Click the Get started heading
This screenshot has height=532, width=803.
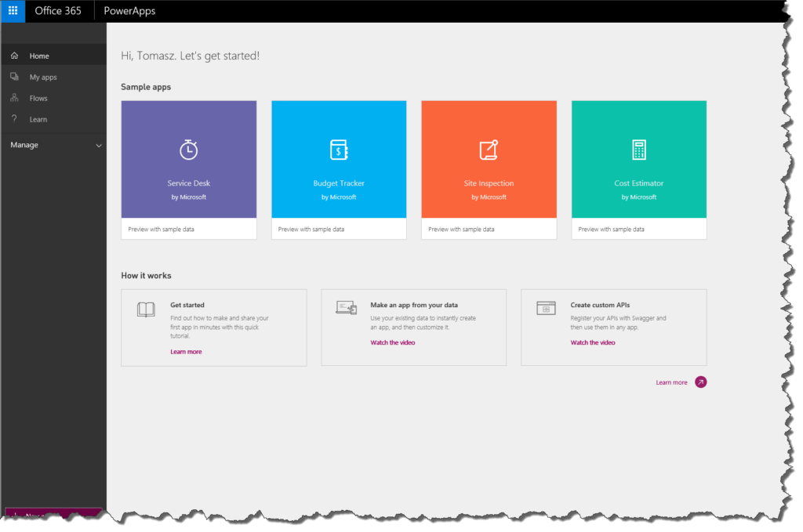point(187,305)
